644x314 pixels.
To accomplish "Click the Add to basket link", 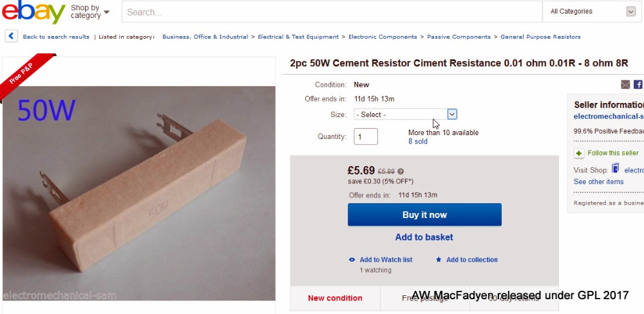I will coord(424,237).
